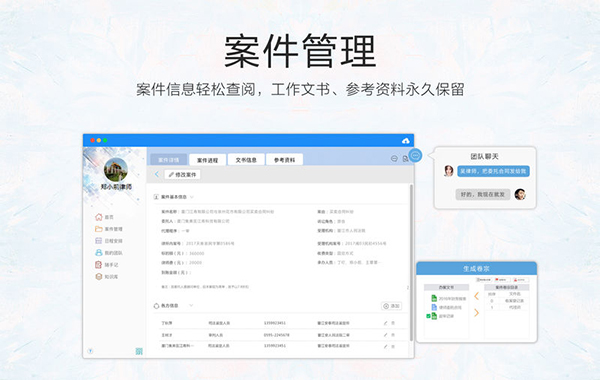The image size is (600, 380).
Task: Click orange left arrow in 生成卷宗 panel
Action: point(476,296)
